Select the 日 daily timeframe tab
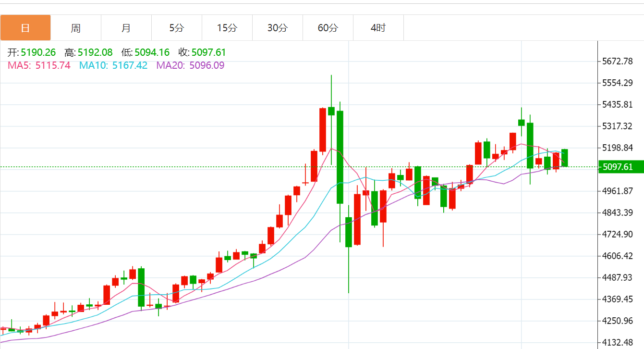 tap(25, 28)
